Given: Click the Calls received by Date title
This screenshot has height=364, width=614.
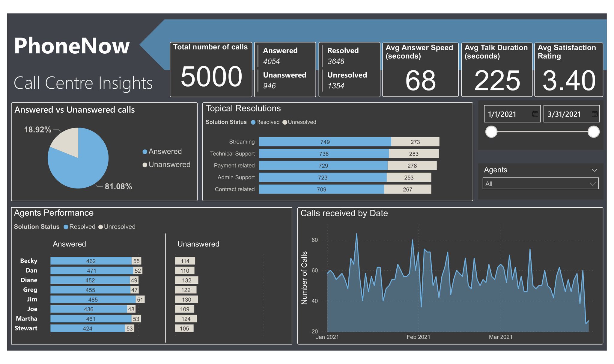Looking at the screenshot, I should (344, 213).
